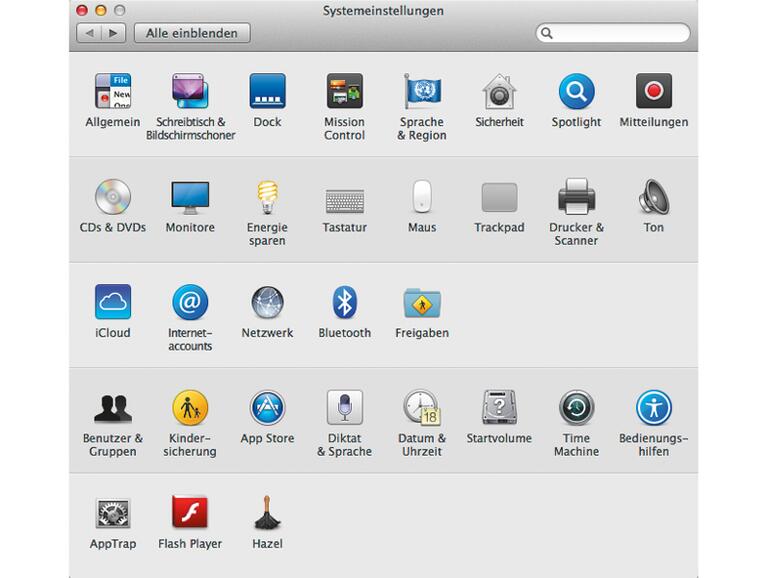Close the Systemeinstellungen window
770x578 pixels.
pyautogui.click(x=82, y=10)
